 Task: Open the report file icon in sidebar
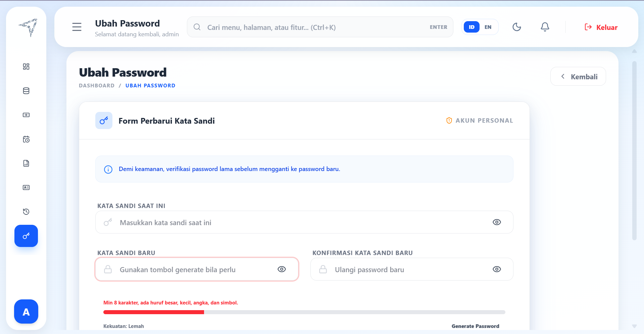26,163
